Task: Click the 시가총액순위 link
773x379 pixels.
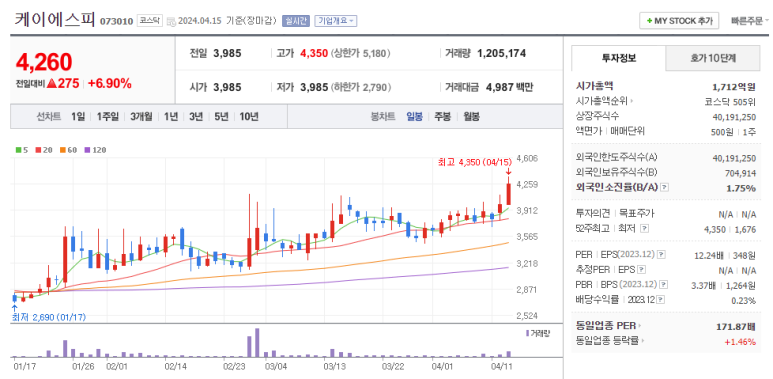Action: 602,102
